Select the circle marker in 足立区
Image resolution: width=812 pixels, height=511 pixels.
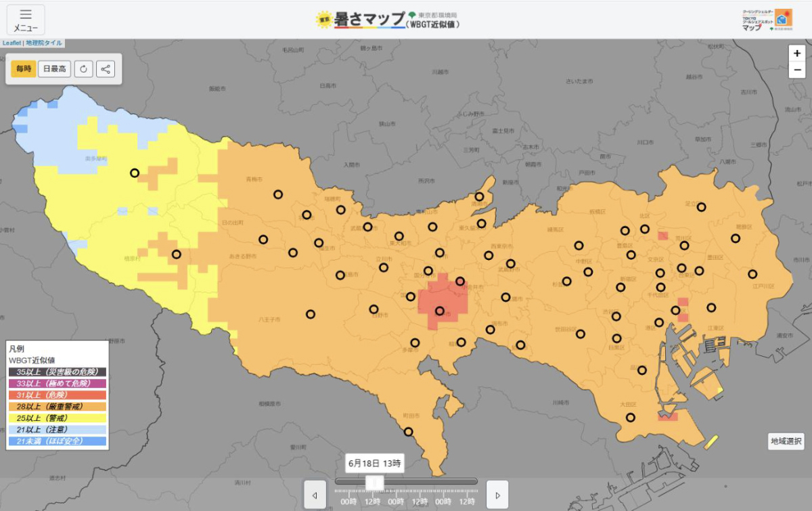tap(702, 207)
